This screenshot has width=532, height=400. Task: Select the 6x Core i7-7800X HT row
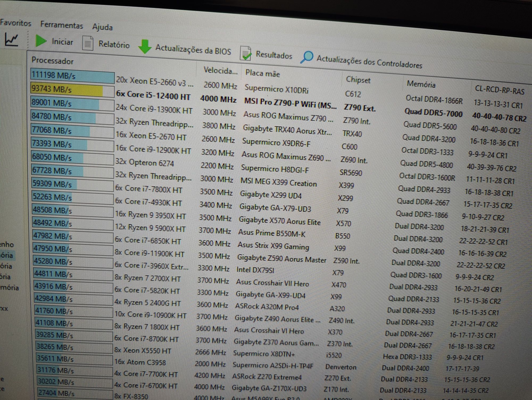pyautogui.click(x=149, y=189)
